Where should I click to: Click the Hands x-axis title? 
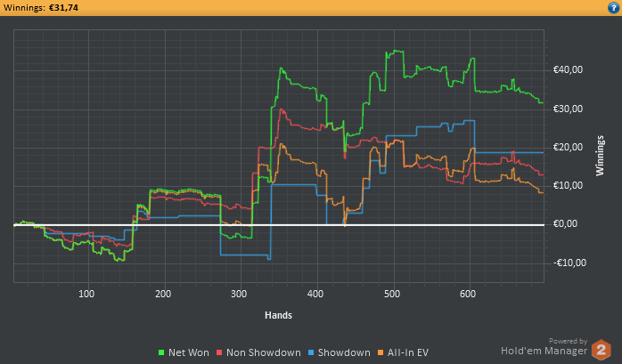[x=278, y=315]
